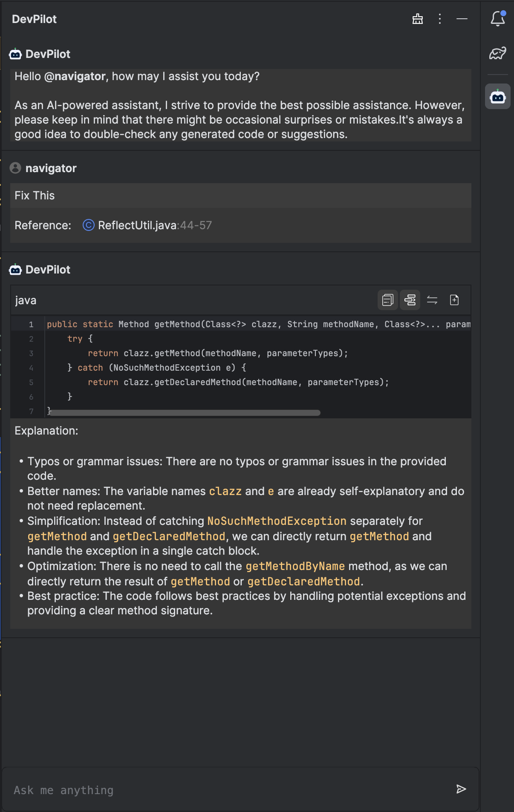Insert code at caret icon
This screenshot has height=812, width=514.
(x=410, y=300)
